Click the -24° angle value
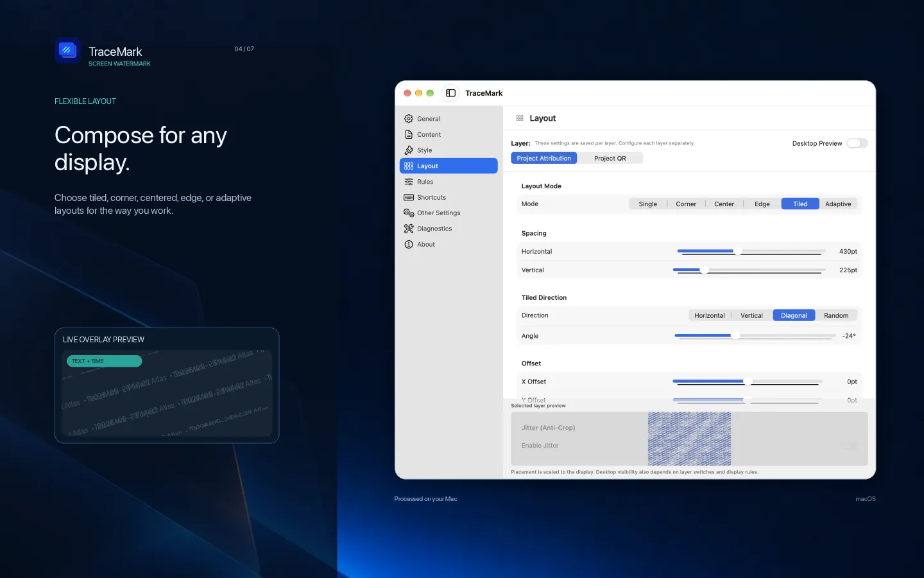This screenshot has width=924, height=578. click(x=848, y=336)
